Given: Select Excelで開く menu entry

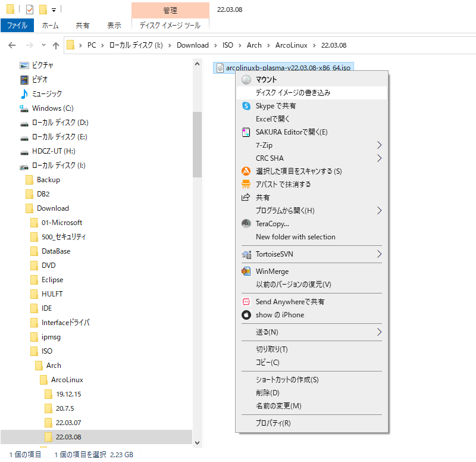Looking at the screenshot, I should coord(311,118).
